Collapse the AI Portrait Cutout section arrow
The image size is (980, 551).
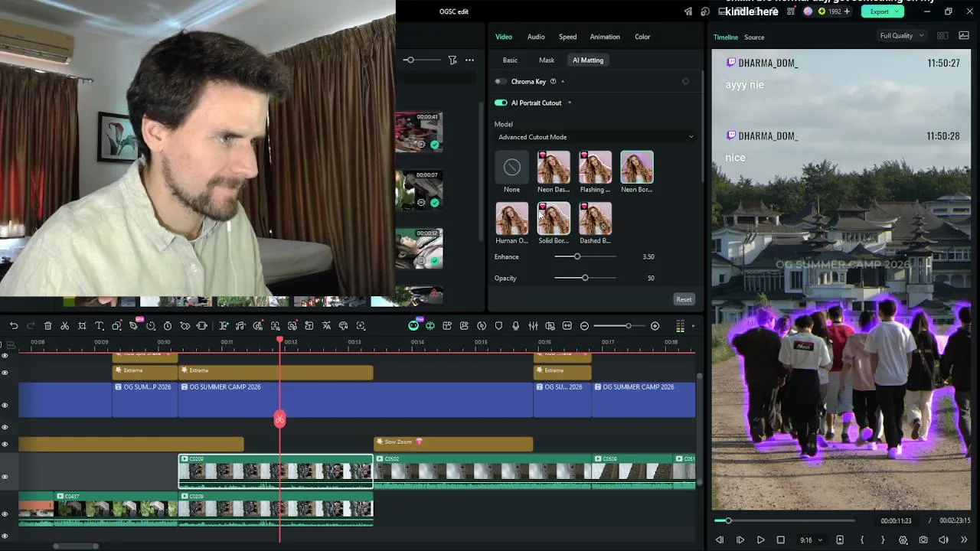click(570, 103)
